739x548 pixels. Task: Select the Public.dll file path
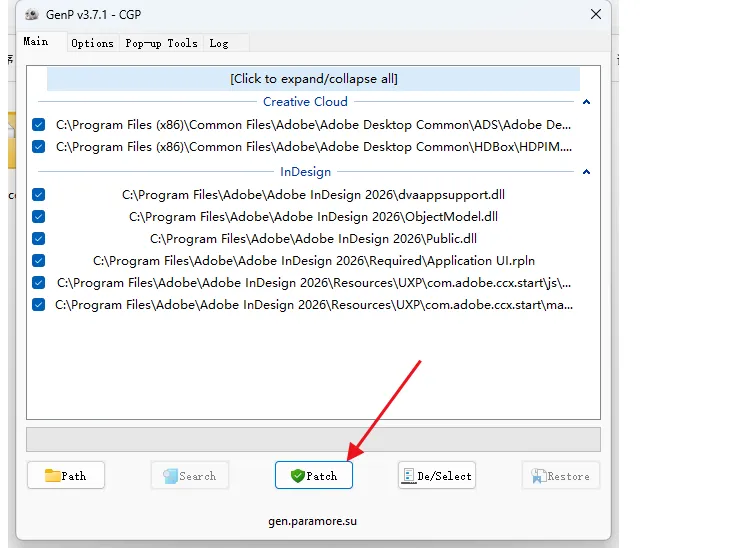[x=313, y=238]
